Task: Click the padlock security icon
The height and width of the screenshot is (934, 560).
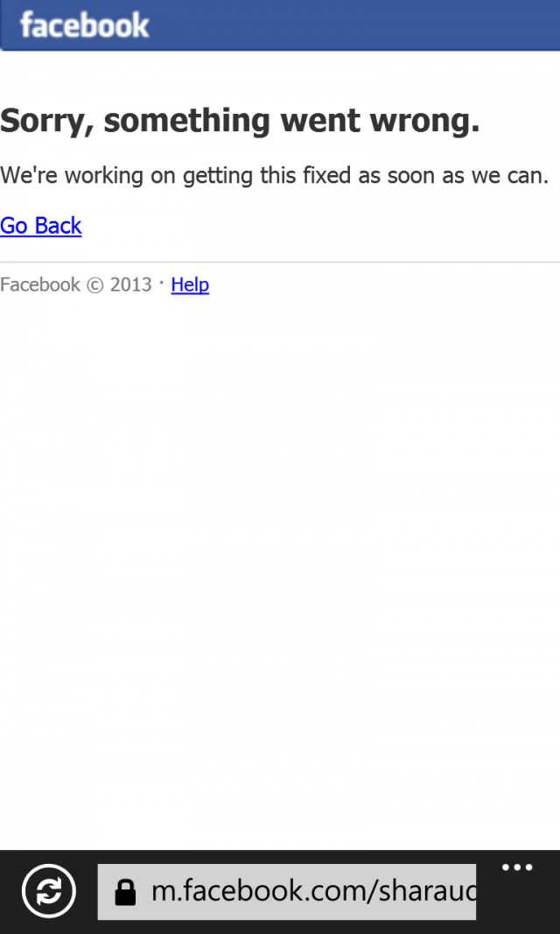Action: [x=125, y=892]
